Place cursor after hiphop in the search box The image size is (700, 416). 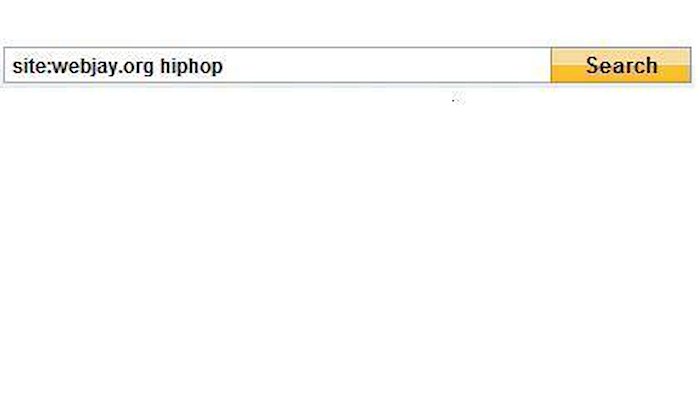tap(224, 67)
